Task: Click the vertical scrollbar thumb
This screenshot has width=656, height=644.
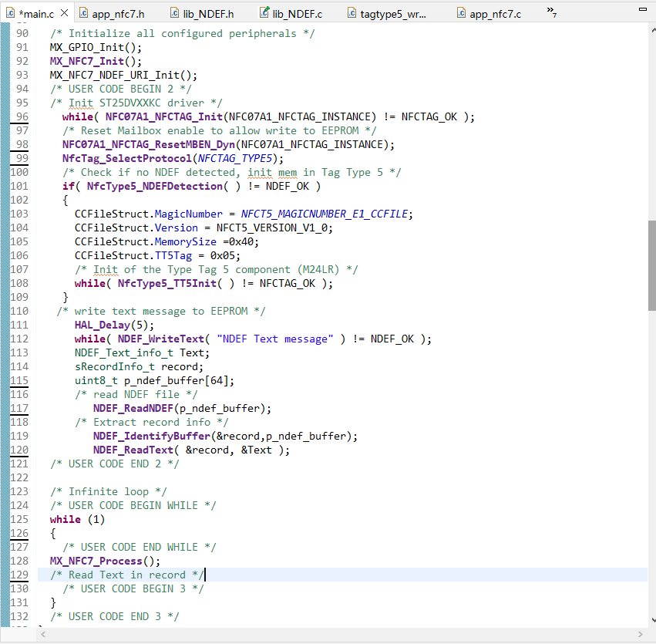Action: [x=652, y=265]
